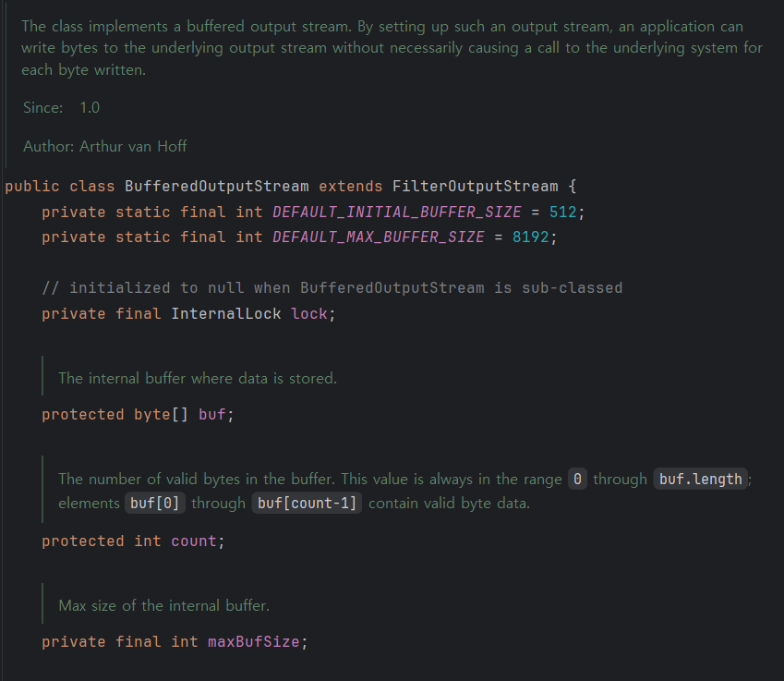Click the 'Max size of the internal buffer' doc
Image resolution: width=784 pixels, height=681 pixels.
pyautogui.click(x=164, y=605)
